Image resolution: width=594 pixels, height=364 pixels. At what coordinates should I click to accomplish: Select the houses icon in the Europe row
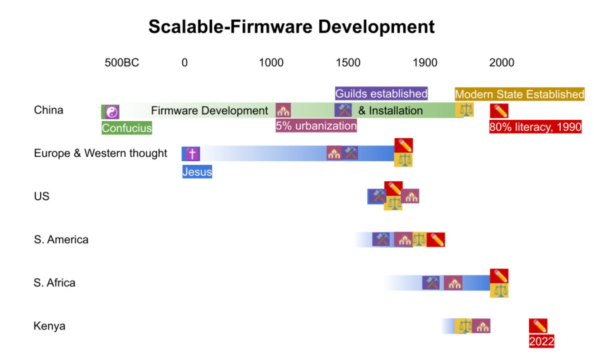334,153
